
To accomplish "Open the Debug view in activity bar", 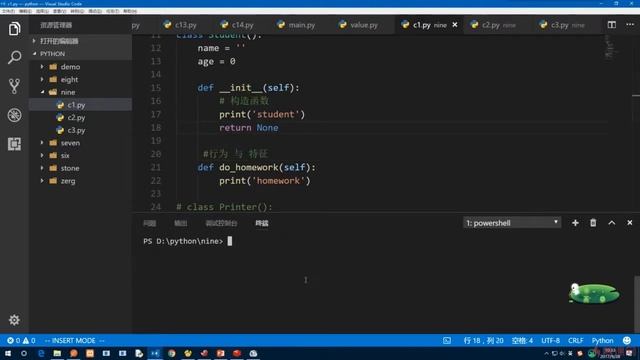I will pos(14,115).
